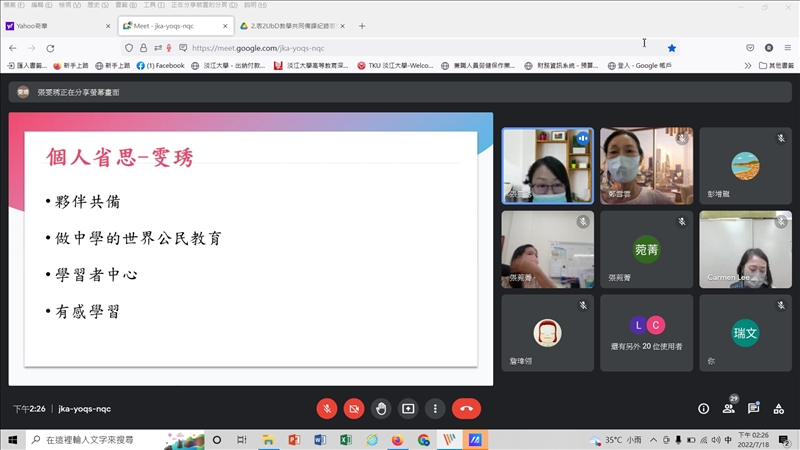Screen dimensions: 800x450
Task: Turn on the camera in Meet
Action: [x=354, y=408]
